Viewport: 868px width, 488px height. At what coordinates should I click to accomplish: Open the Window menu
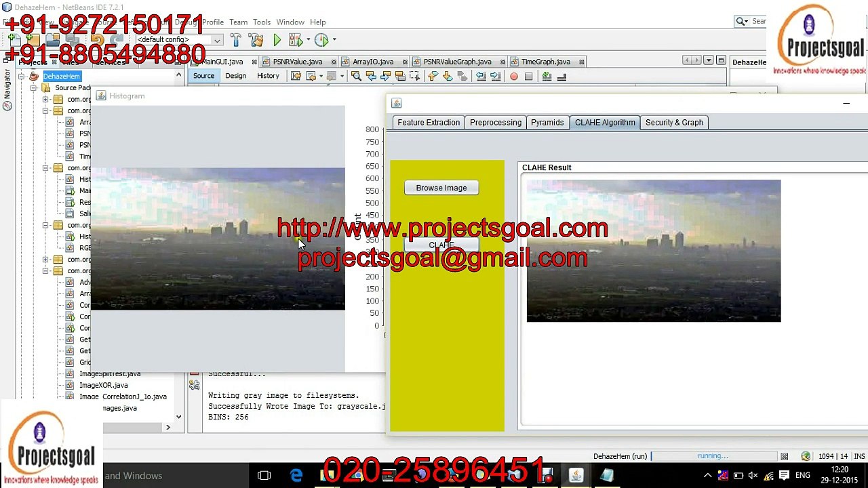(x=290, y=22)
